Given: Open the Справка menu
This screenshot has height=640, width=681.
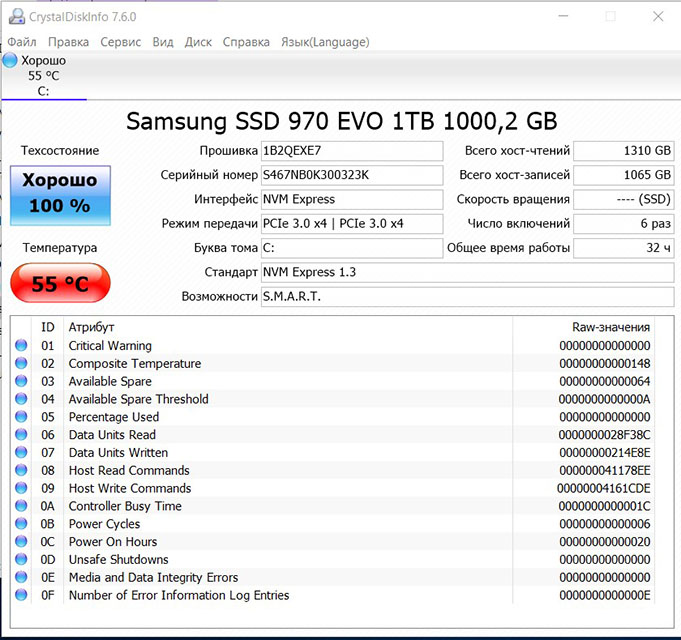Looking at the screenshot, I should pyautogui.click(x=246, y=42).
